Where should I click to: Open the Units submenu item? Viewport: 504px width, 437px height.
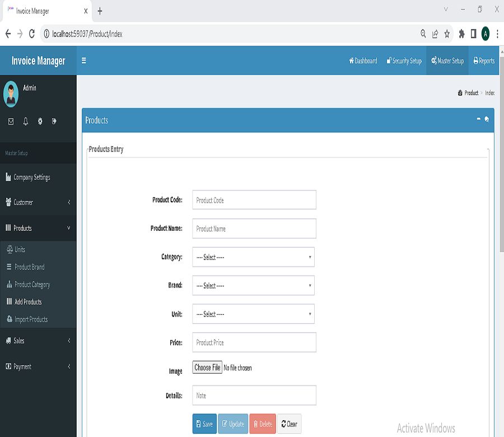[38, 249]
